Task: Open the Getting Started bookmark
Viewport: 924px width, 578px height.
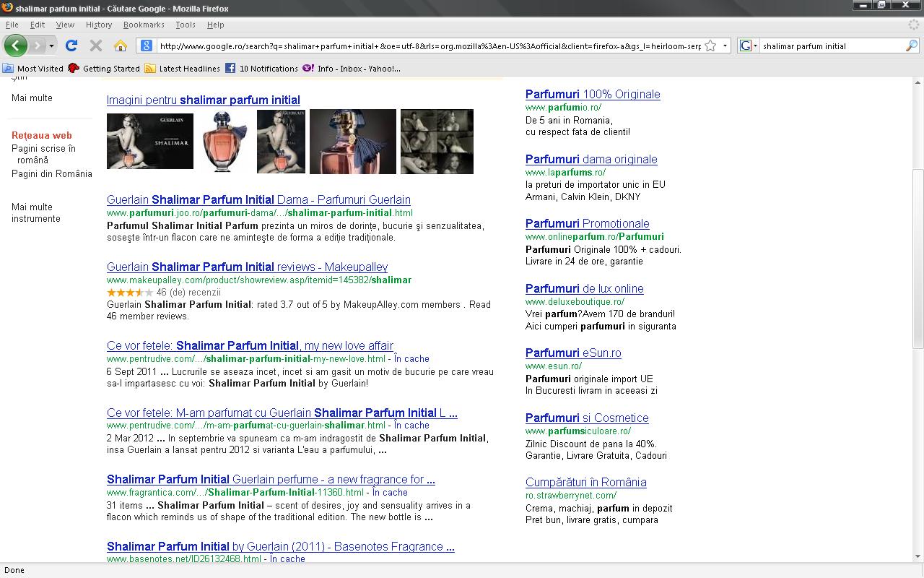Action: click(x=104, y=69)
